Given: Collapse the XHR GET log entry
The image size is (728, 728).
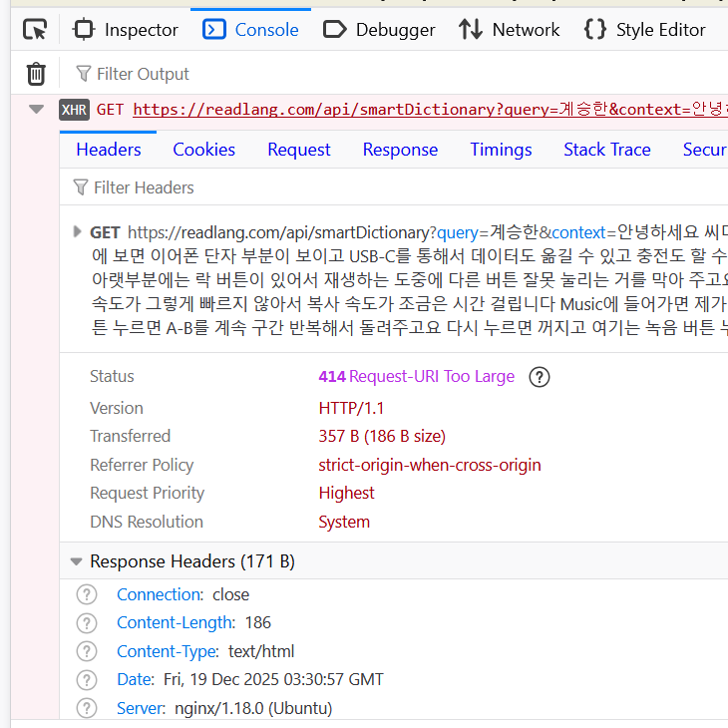Looking at the screenshot, I should (x=37, y=110).
